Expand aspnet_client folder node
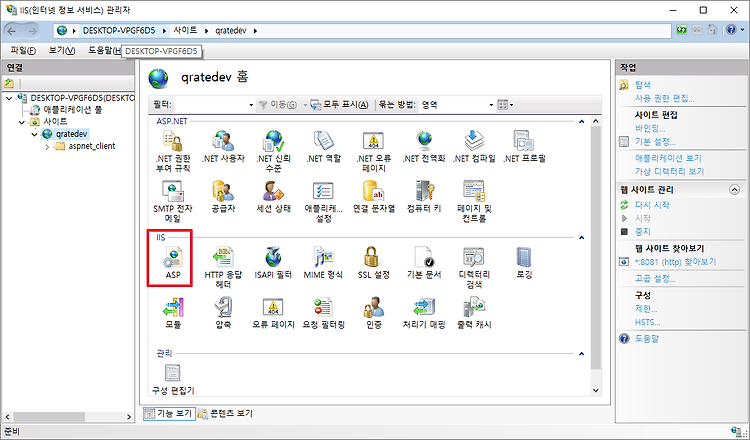This screenshot has width=750, height=440. [47, 147]
